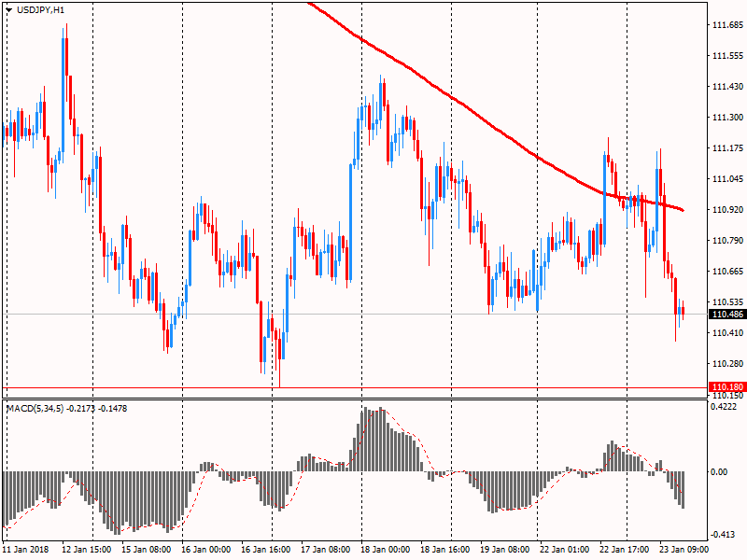The image size is (747, 560).
Task: Click the 111.045 price axis label
Action: pyautogui.click(x=727, y=178)
